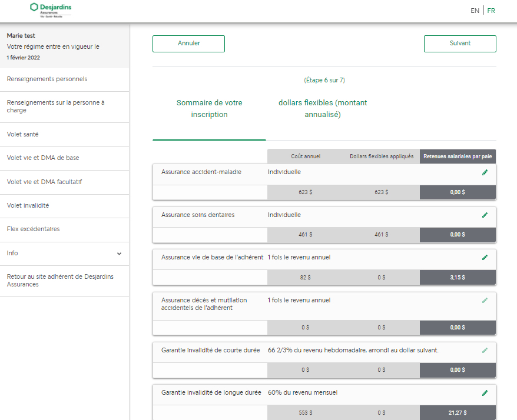
Task: Switch to dollars flexibles (montant annualisé) tab
Action: [x=323, y=109]
